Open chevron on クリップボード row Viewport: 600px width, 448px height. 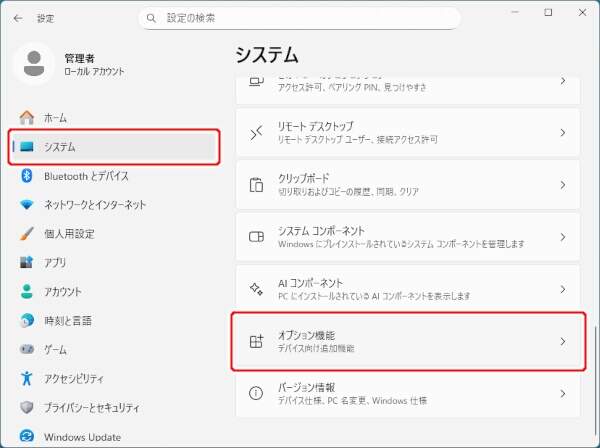click(x=563, y=185)
